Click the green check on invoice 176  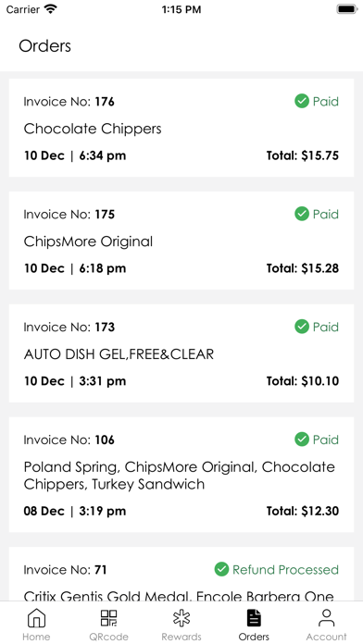[302, 101]
